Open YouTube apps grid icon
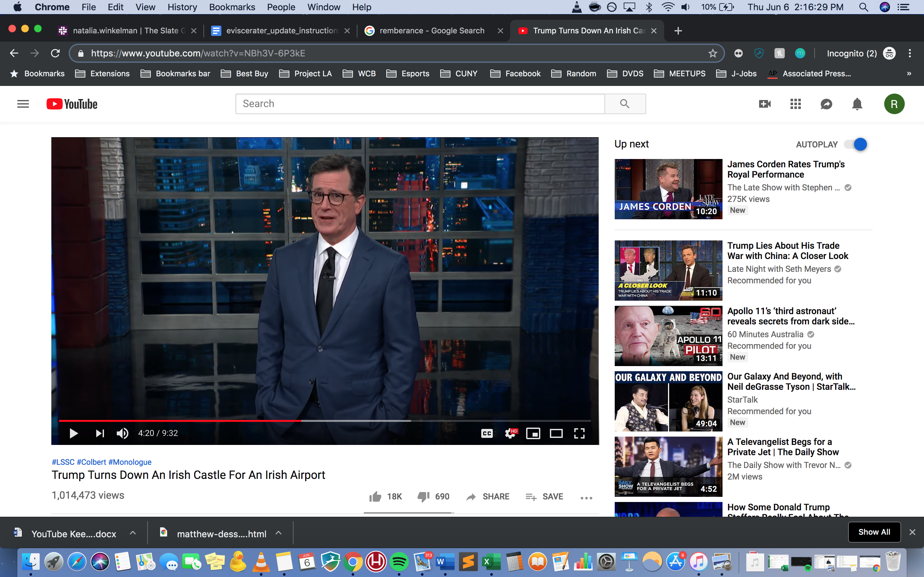The width and height of the screenshot is (924, 577). [795, 104]
